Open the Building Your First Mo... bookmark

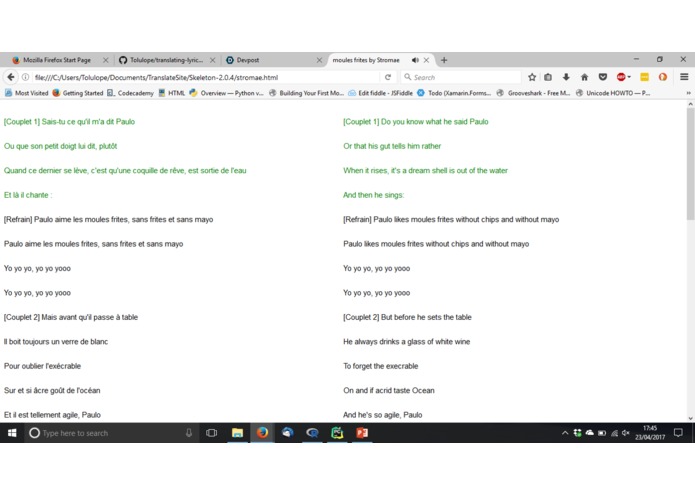[x=306, y=93]
